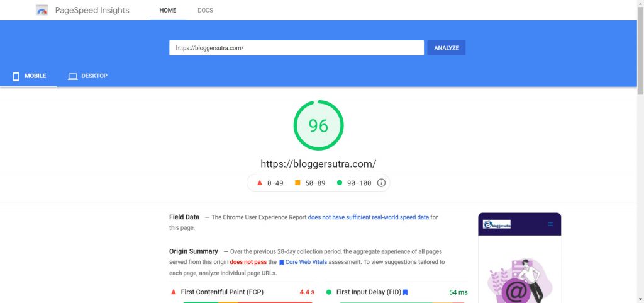
Task: Click the green dot next to First Input Delay
Action: tap(328, 292)
